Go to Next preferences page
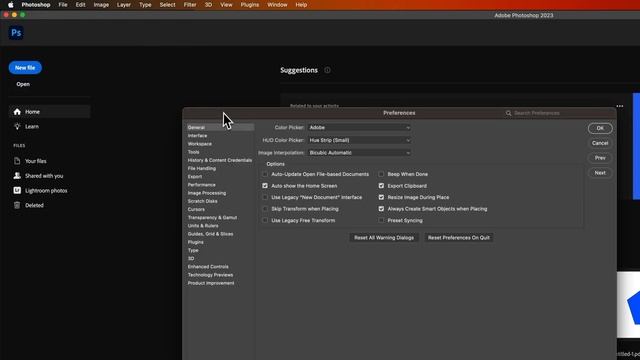 600,173
